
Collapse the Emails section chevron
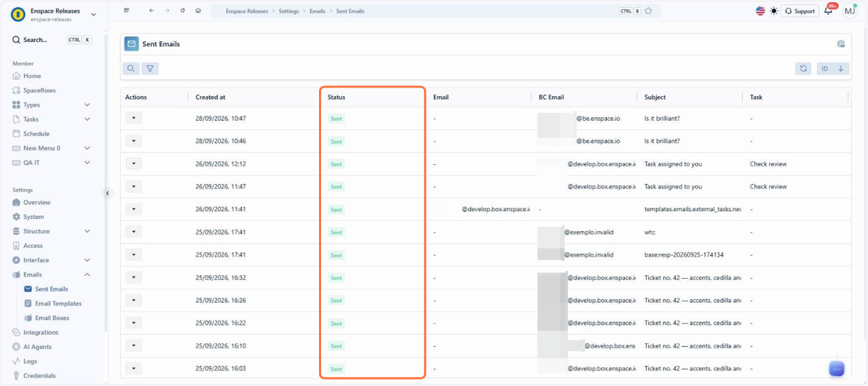(88, 275)
